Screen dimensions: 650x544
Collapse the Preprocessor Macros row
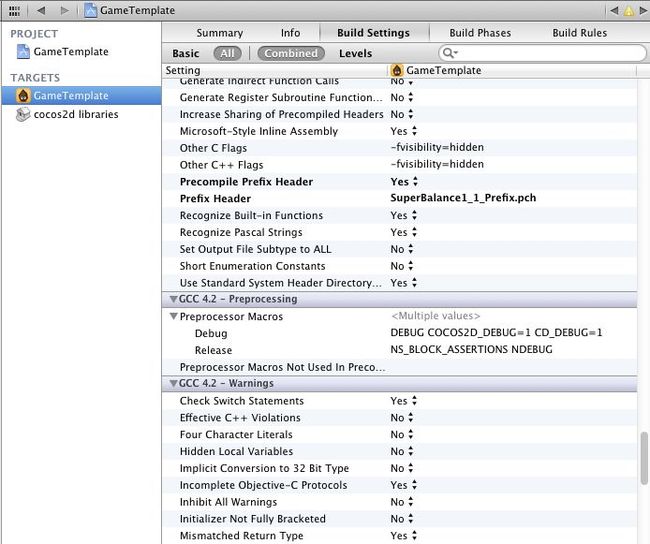tap(174, 316)
